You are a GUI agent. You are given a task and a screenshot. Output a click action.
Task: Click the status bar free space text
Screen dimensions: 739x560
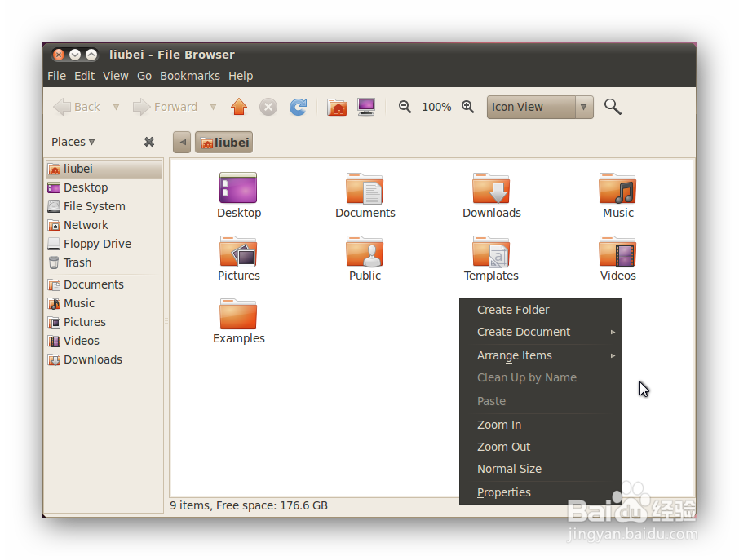[x=249, y=506]
